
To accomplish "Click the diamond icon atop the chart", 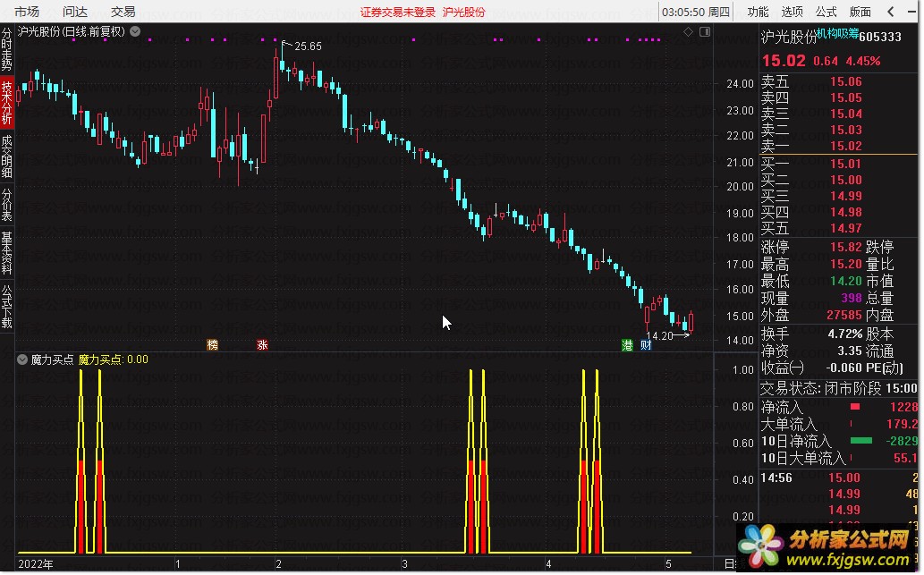I will (688, 32).
